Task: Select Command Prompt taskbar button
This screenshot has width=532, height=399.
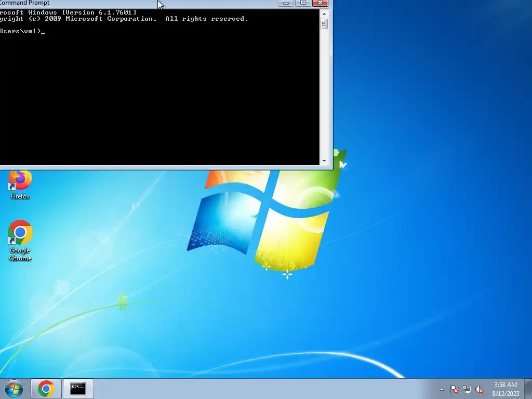Action: [x=78, y=389]
